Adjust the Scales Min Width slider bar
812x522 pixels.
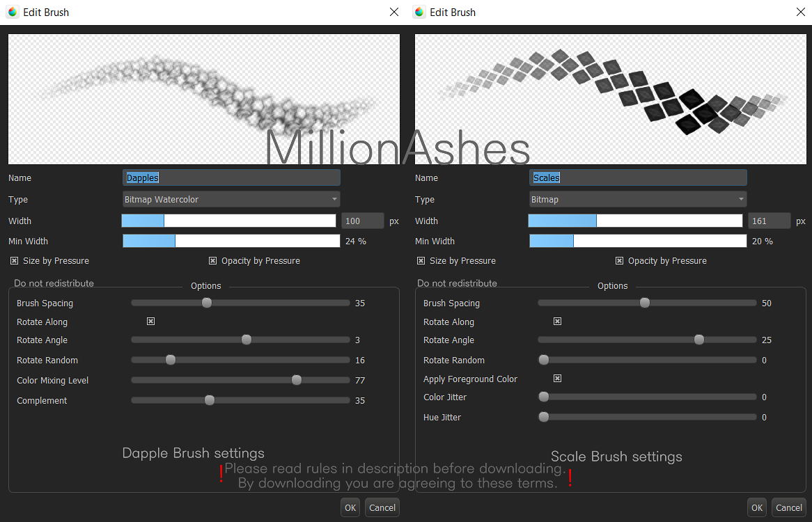(637, 241)
